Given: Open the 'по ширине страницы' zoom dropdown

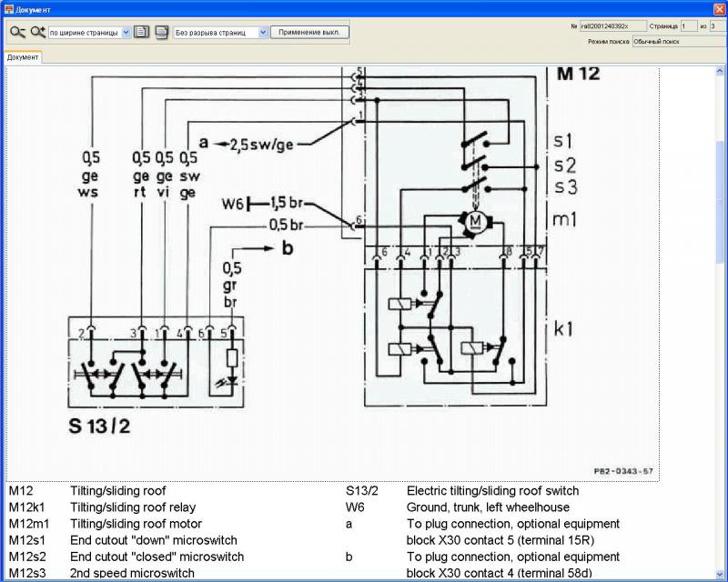Looking at the screenshot, I should (x=126, y=32).
